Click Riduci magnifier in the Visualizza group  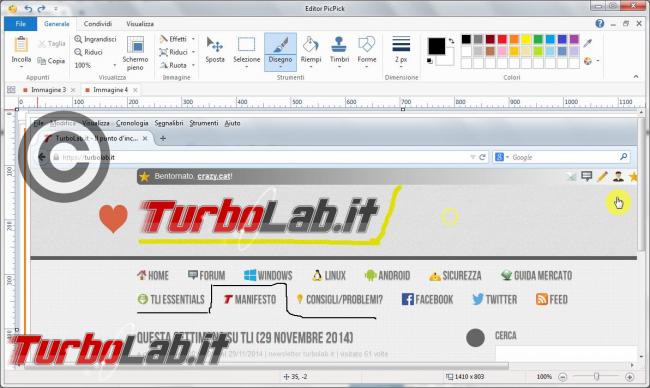[88, 52]
